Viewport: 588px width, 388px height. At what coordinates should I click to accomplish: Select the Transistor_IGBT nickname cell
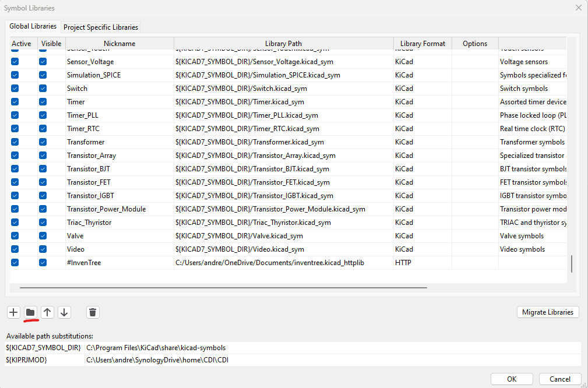pyautogui.click(x=119, y=196)
